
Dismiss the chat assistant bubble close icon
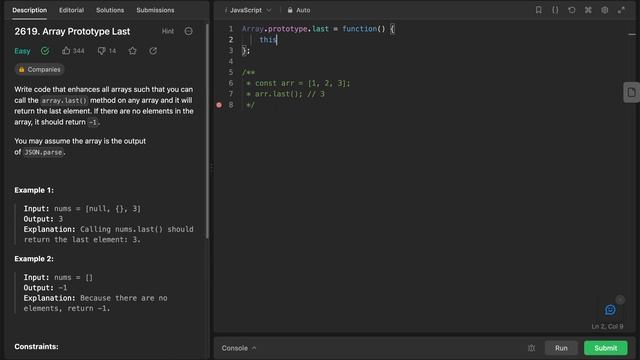pyautogui.click(x=620, y=300)
